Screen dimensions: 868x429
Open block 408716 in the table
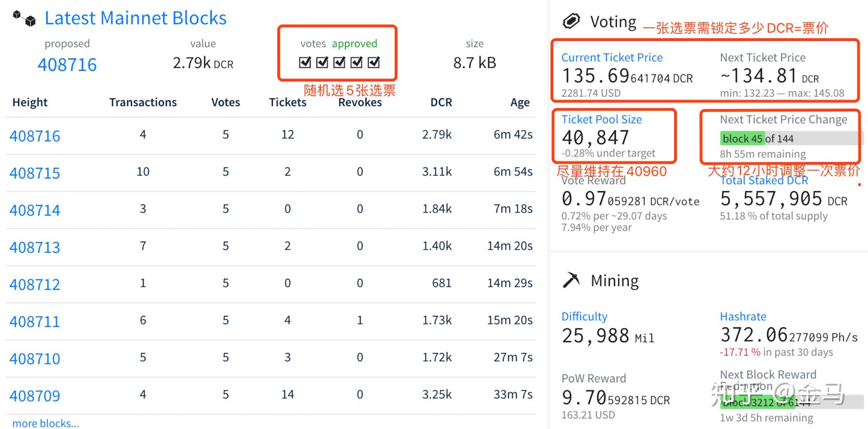coord(35,136)
